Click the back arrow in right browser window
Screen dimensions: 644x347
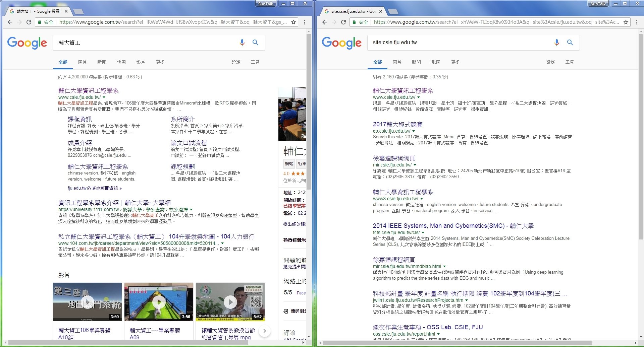(324, 22)
